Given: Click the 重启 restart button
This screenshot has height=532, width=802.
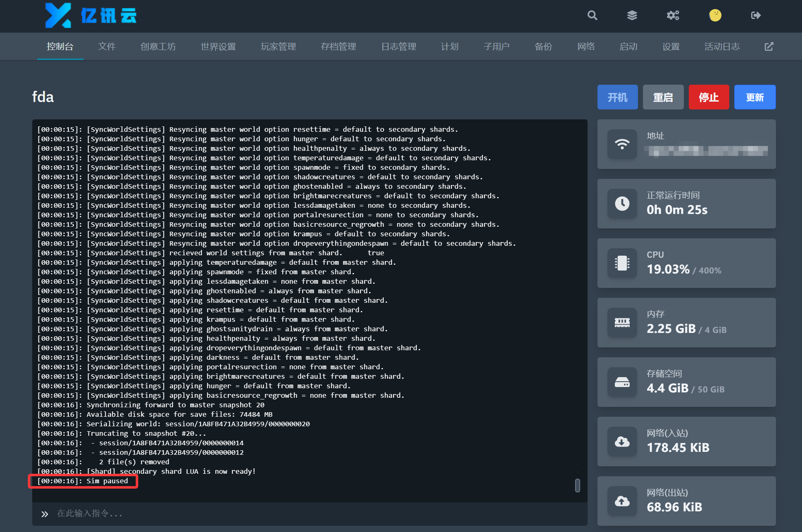Looking at the screenshot, I should coord(663,97).
